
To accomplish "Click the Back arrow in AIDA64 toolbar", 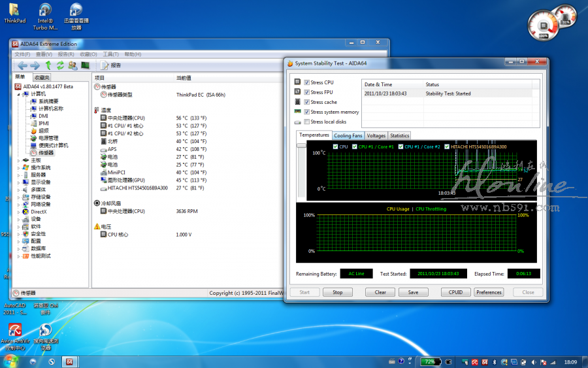I will click(22, 65).
